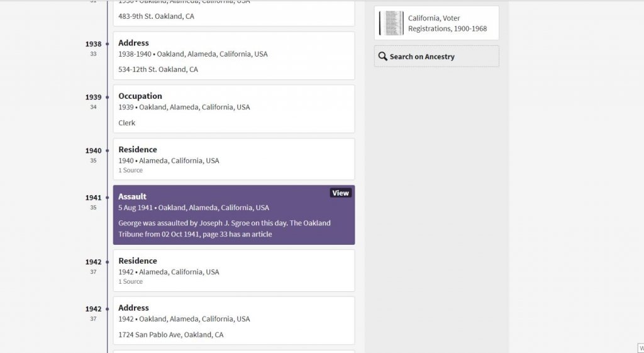Click the View button on Assault event
The width and height of the screenshot is (644, 353).
340,193
